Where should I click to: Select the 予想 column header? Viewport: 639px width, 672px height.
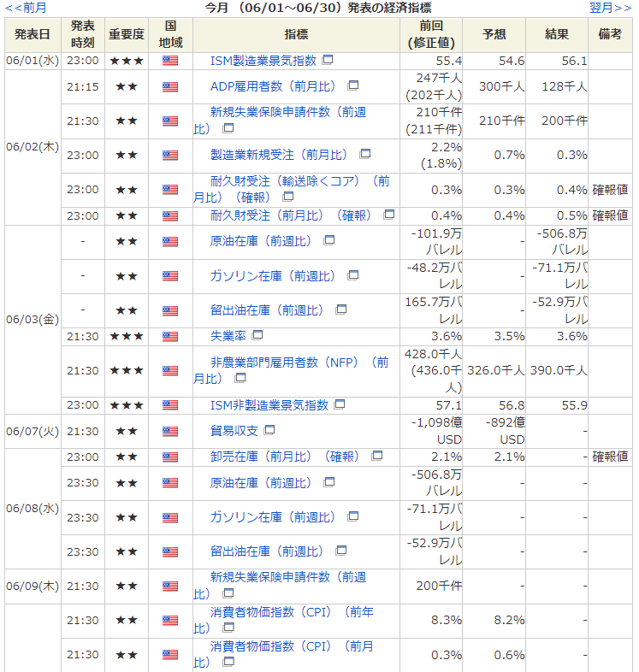pyautogui.click(x=494, y=35)
